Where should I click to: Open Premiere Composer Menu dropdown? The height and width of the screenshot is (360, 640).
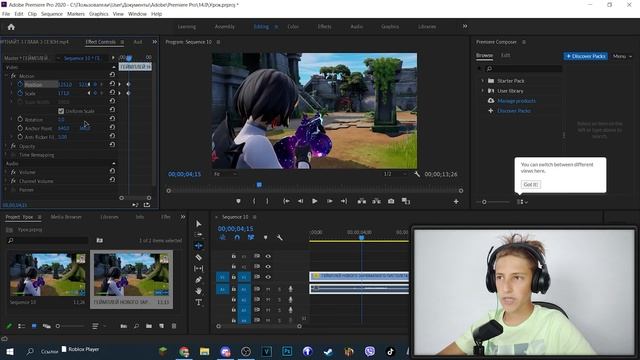coord(622,56)
